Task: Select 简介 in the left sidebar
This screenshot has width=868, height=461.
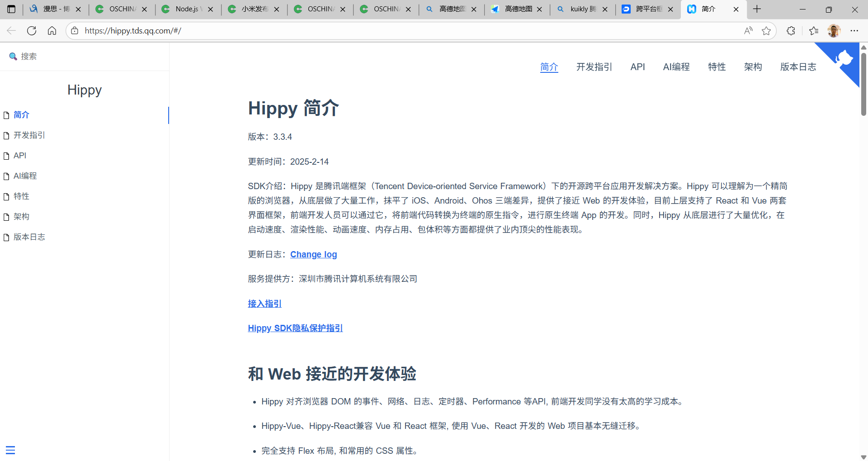Action: coord(21,115)
